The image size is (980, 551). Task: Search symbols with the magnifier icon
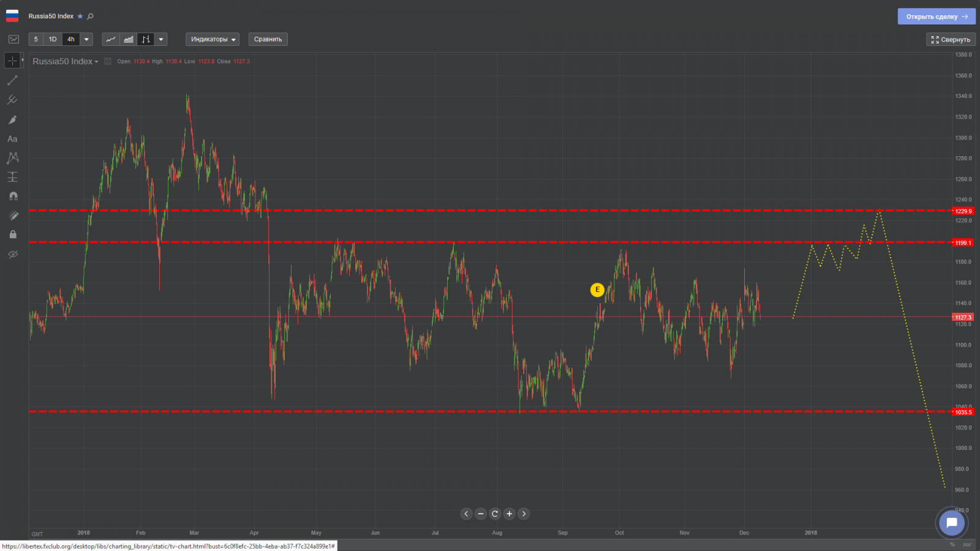tap(91, 17)
